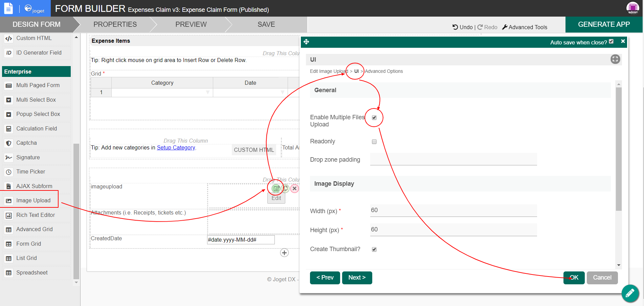Click the plus icon below CreatedDate

click(284, 253)
